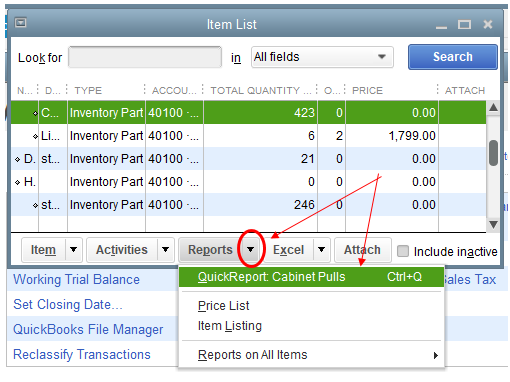Select the 21 total quantity cell
The width and height of the screenshot is (510, 382).
pos(261,159)
